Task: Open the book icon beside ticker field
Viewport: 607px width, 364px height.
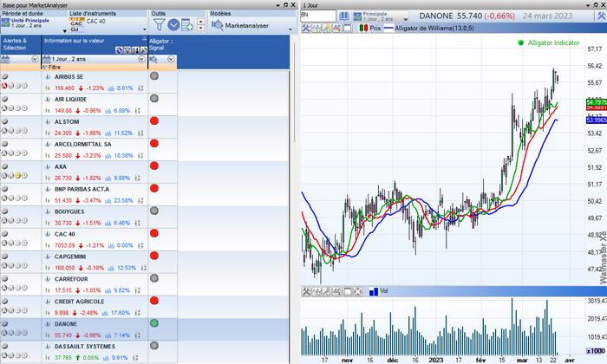Action: pyautogui.click(x=343, y=16)
